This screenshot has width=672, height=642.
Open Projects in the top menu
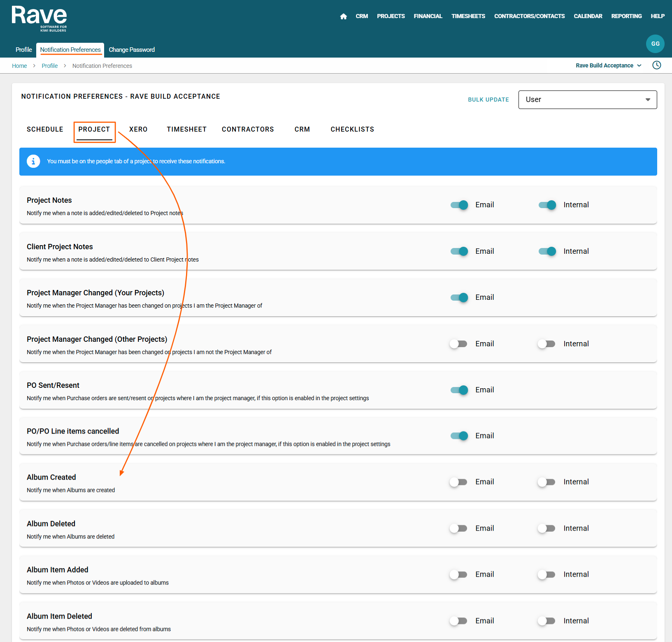pos(391,16)
